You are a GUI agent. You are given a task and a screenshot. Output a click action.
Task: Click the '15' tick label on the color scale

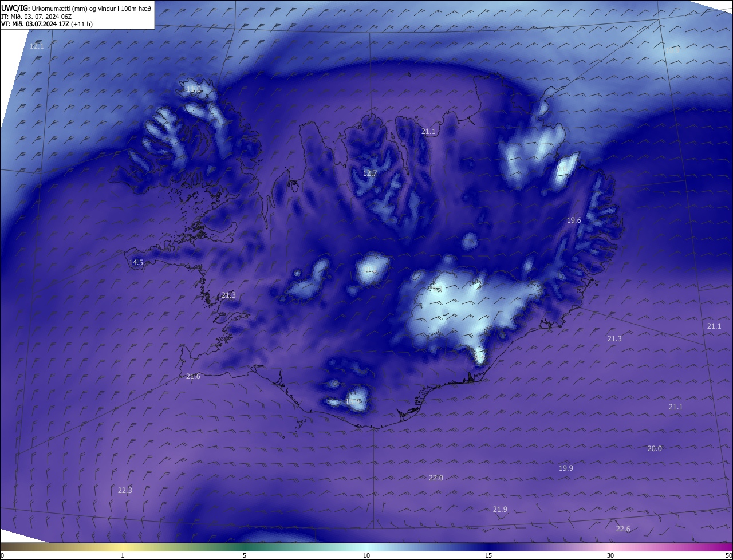pos(488,555)
